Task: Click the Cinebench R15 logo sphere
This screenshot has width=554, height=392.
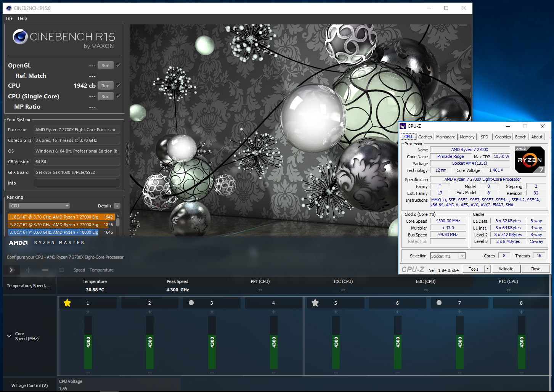Action: (20, 37)
